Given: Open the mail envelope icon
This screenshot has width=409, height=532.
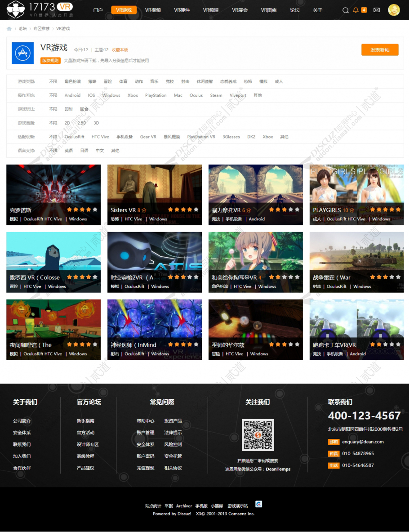Looking at the screenshot, I should (377, 10).
